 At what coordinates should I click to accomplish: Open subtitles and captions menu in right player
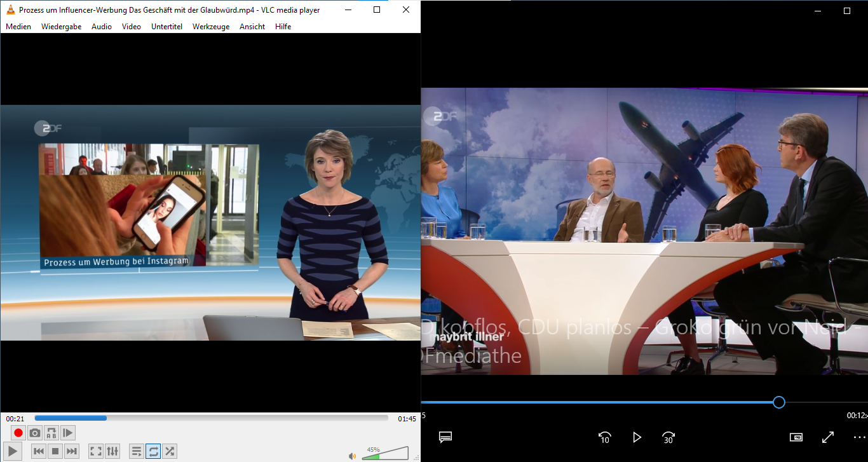coord(445,437)
